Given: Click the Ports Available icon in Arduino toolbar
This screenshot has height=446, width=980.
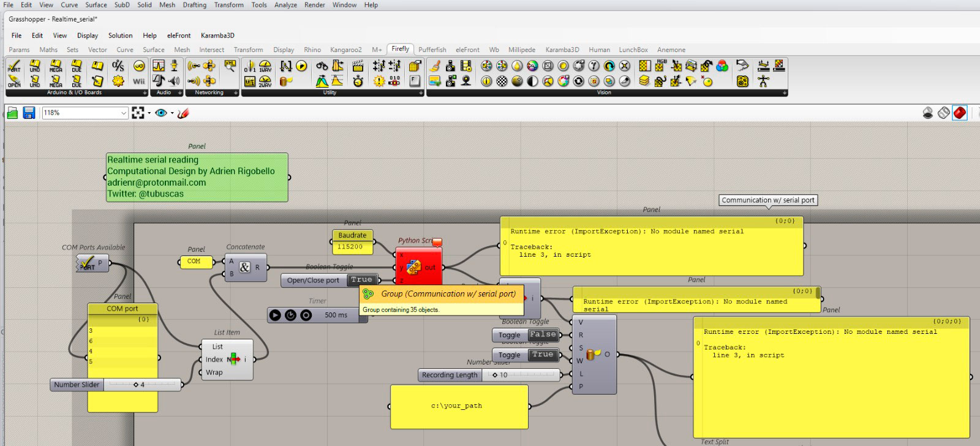Looking at the screenshot, I should (14, 66).
